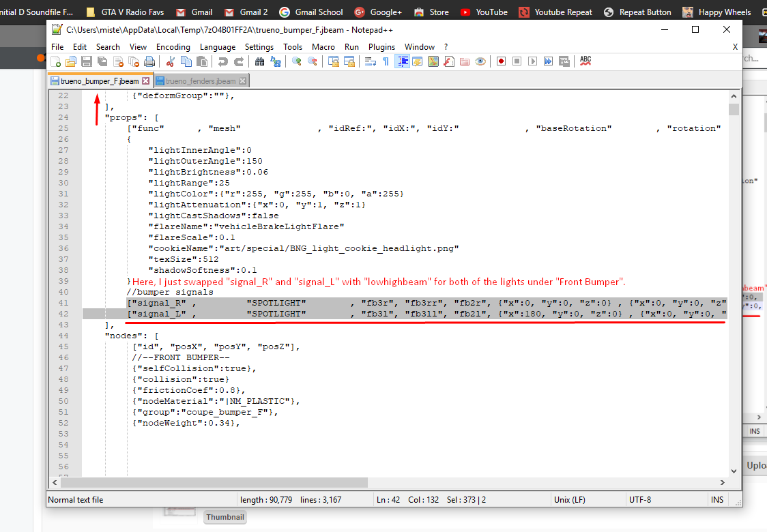Open the YouTube bookmark in browser
767x532 pixels.
click(x=483, y=12)
